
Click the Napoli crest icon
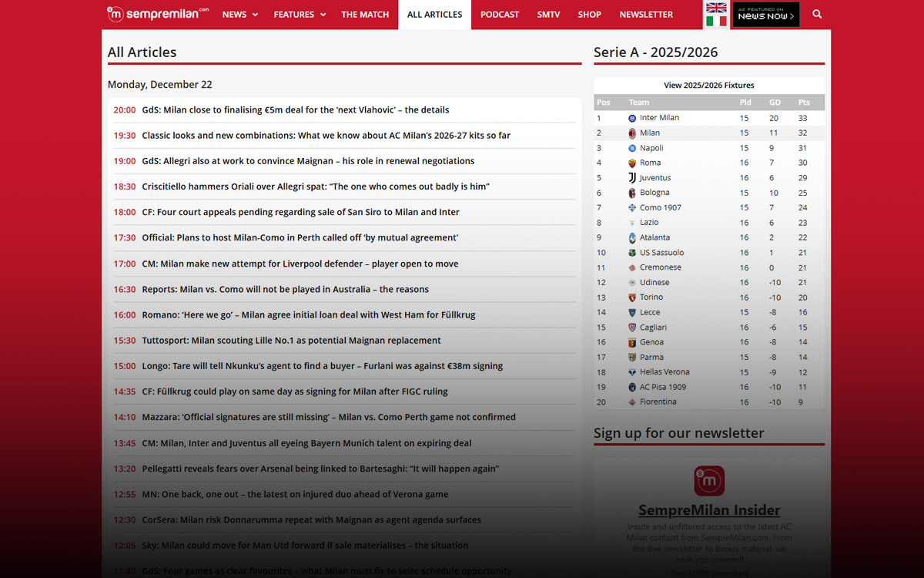pos(633,148)
